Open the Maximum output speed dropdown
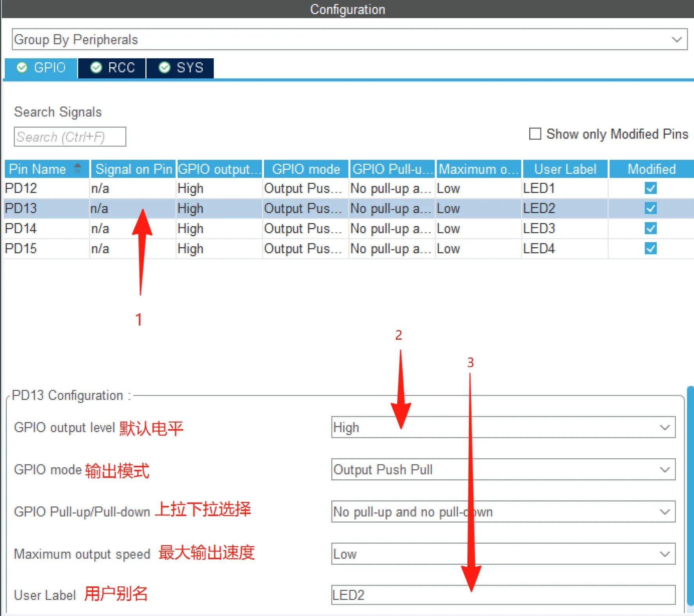Screen dimensions: 694x616 pyautogui.click(x=664, y=554)
